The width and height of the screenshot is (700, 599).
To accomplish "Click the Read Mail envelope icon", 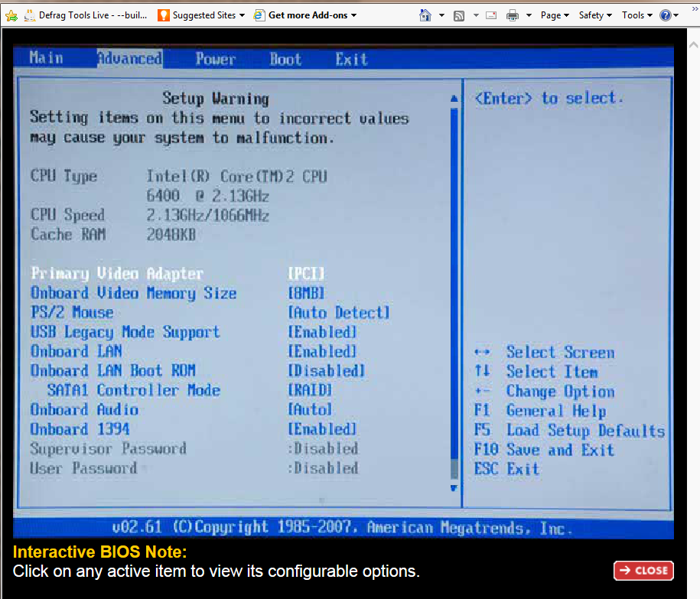I will 491,15.
